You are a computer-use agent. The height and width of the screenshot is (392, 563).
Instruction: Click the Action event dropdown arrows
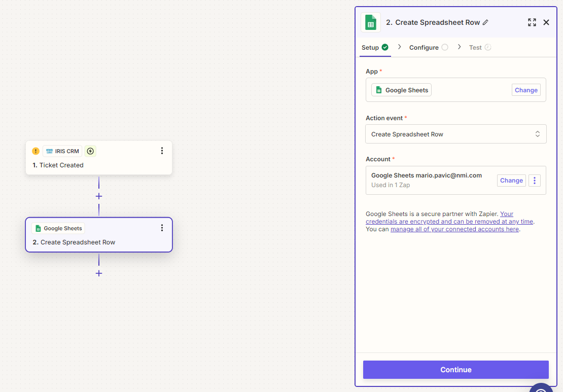(x=538, y=134)
